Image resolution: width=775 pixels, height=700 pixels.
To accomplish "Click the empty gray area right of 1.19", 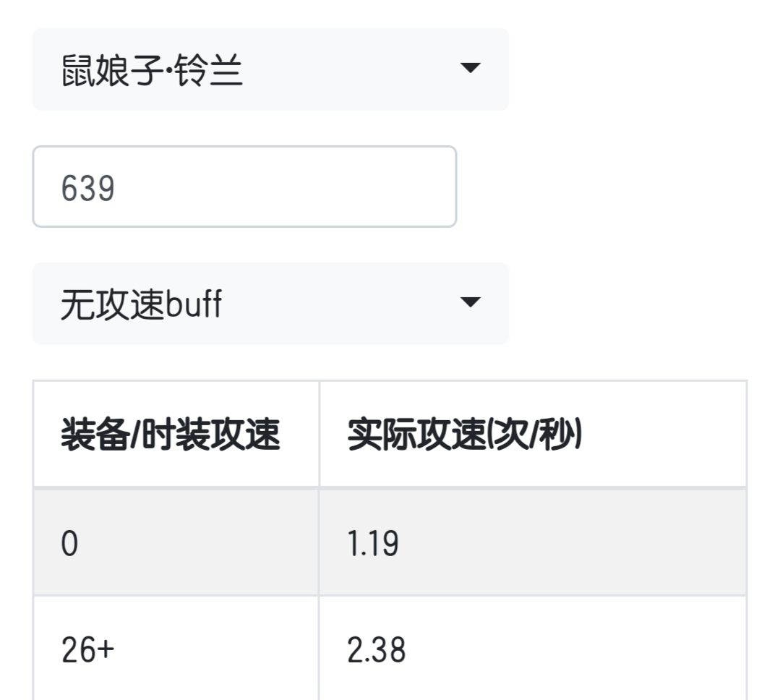I will click(x=578, y=543).
